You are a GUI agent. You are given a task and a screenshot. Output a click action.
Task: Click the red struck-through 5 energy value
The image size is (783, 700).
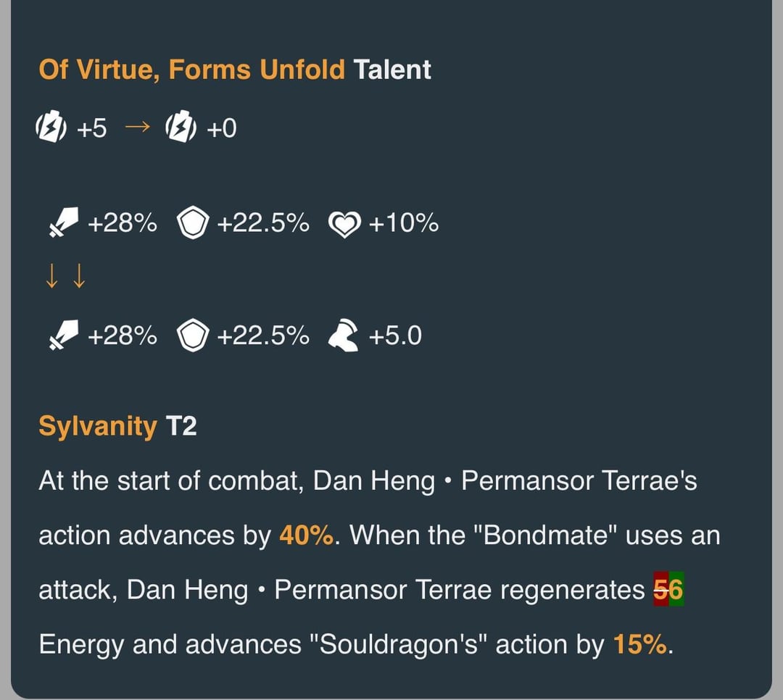click(660, 590)
